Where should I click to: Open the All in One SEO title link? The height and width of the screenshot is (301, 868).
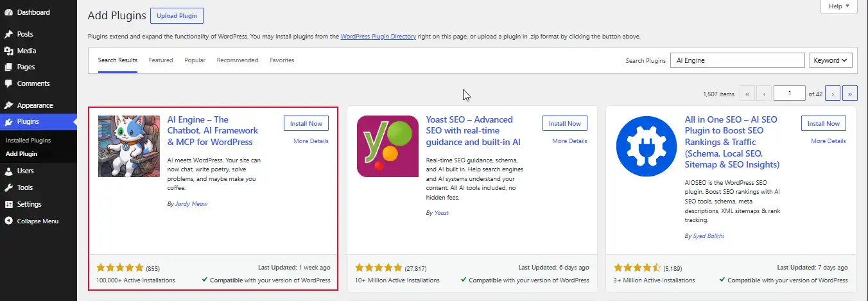tap(732, 142)
